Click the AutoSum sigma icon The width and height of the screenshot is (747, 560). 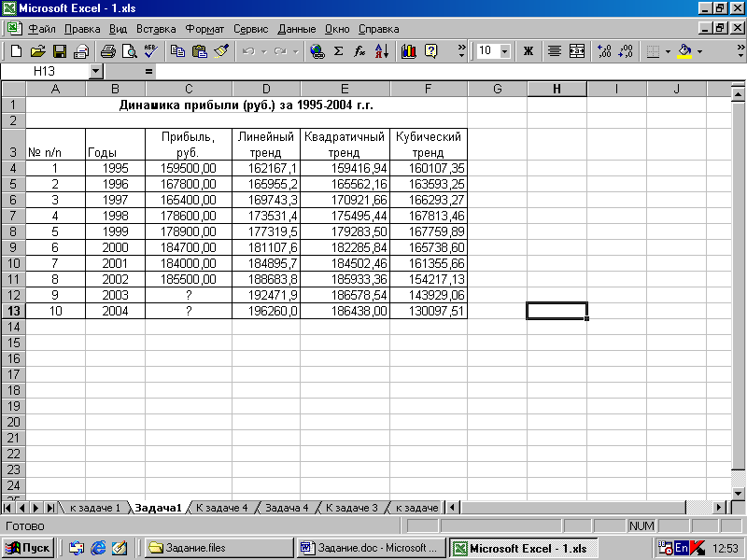338,51
